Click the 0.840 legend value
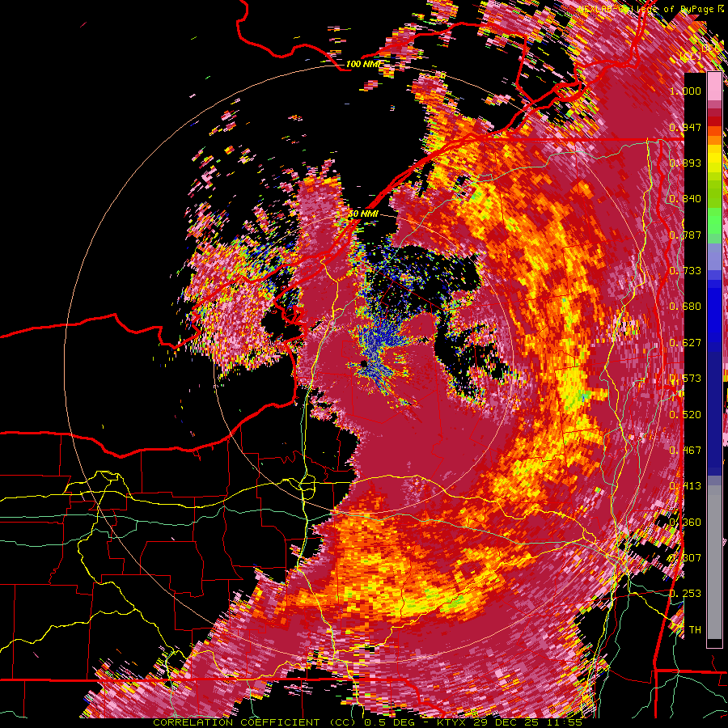This screenshot has height=728, width=728. [685, 199]
